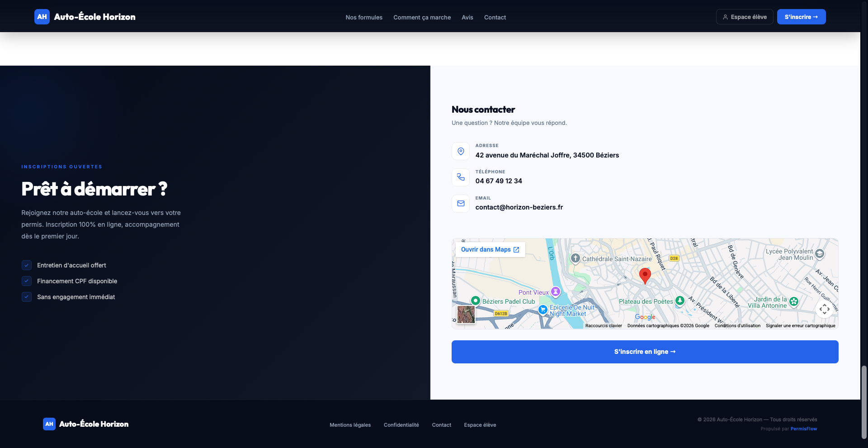Open the Espace élève button in header
The width and height of the screenshot is (868, 448).
tap(745, 17)
